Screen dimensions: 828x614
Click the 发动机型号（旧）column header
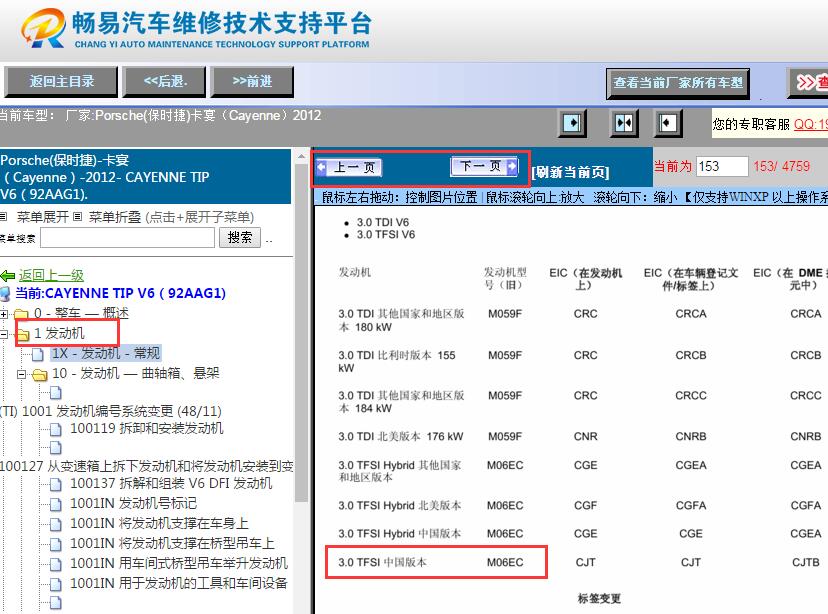pos(505,278)
